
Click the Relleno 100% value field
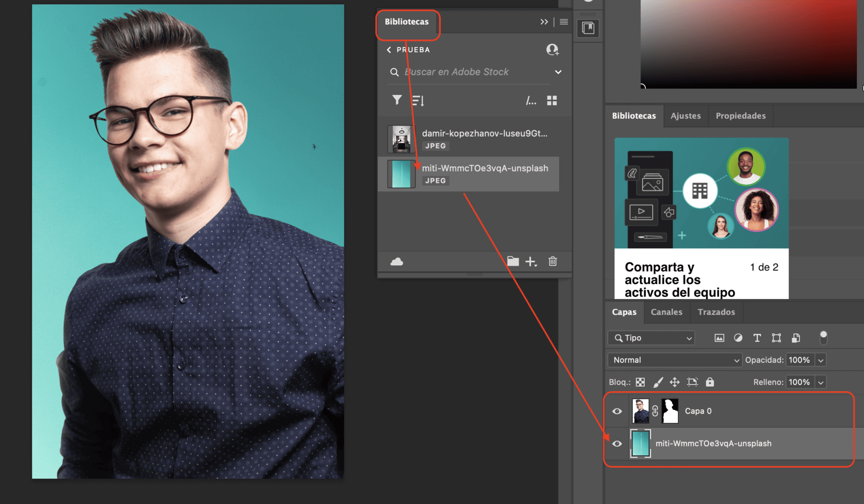800,382
